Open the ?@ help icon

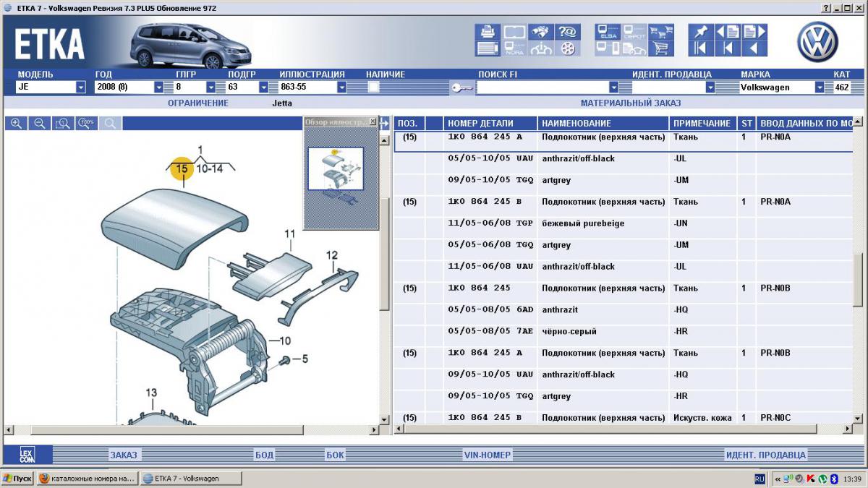567,32
